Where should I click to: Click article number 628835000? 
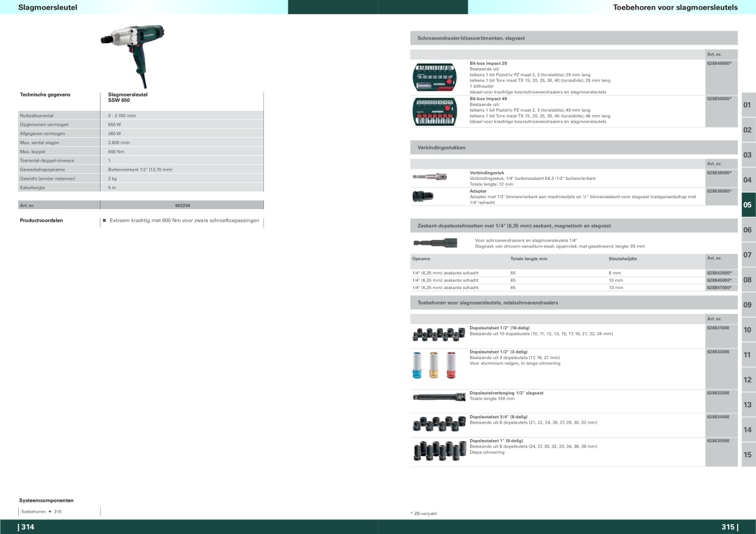(x=718, y=440)
